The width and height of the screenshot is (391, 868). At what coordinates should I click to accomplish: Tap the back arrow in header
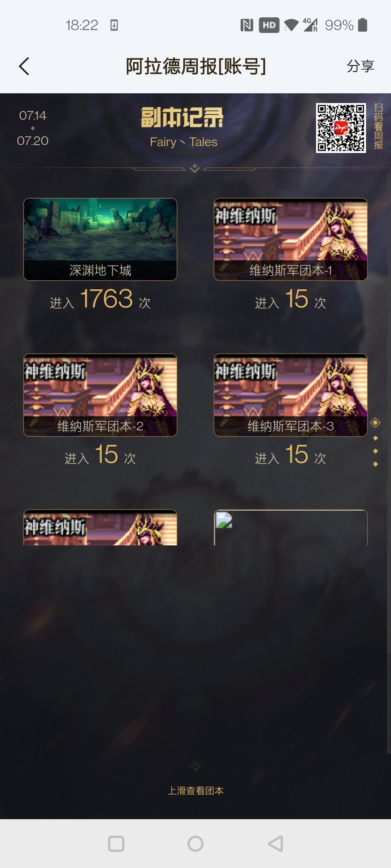coord(24,66)
